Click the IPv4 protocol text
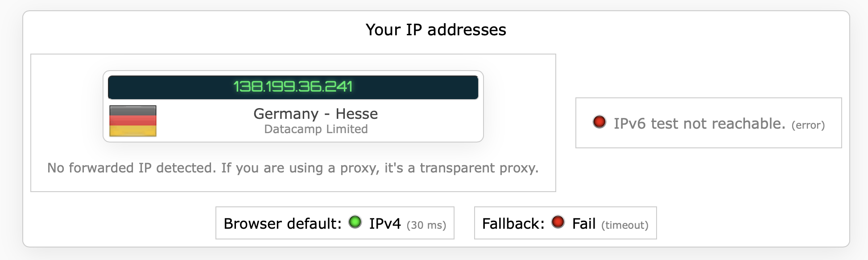 tap(384, 223)
